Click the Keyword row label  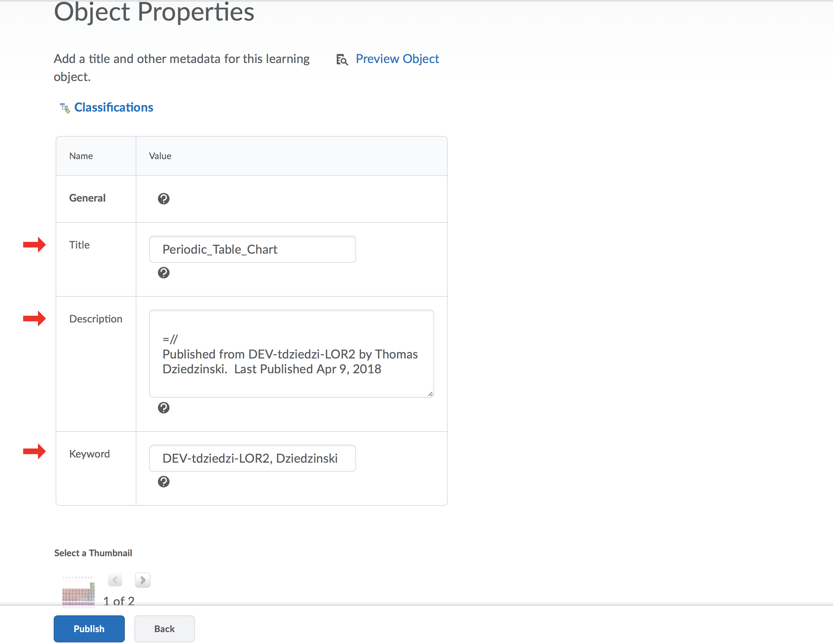click(89, 454)
